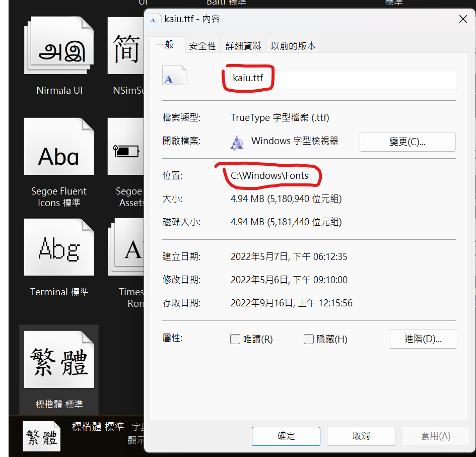Screen dimensions: 476x457
Task: Click the title bar font file icon
Action: point(156,19)
